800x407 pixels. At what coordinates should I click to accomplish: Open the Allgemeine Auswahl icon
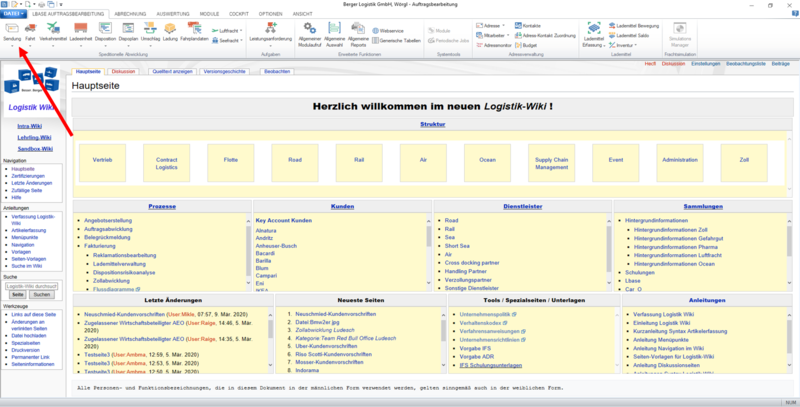334,28
